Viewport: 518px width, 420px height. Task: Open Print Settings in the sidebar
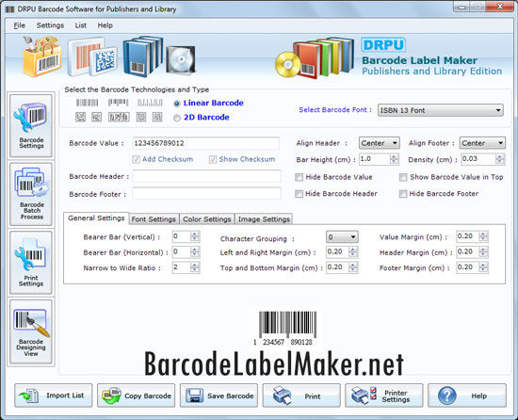click(x=31, y=262)
